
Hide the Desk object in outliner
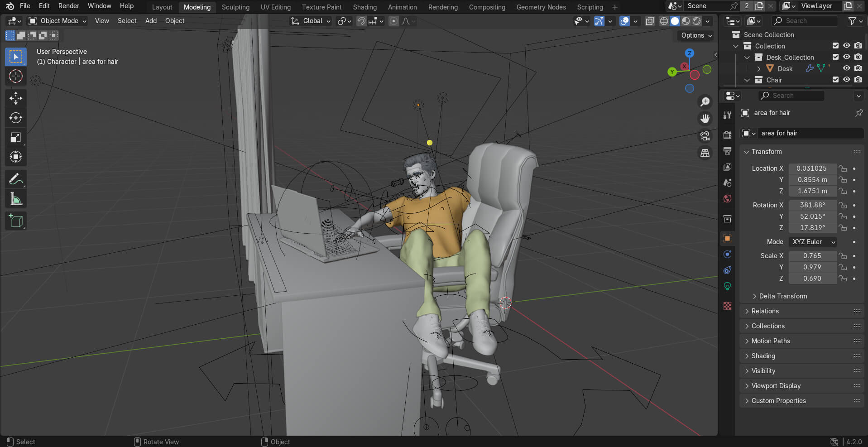pos(846,68)
